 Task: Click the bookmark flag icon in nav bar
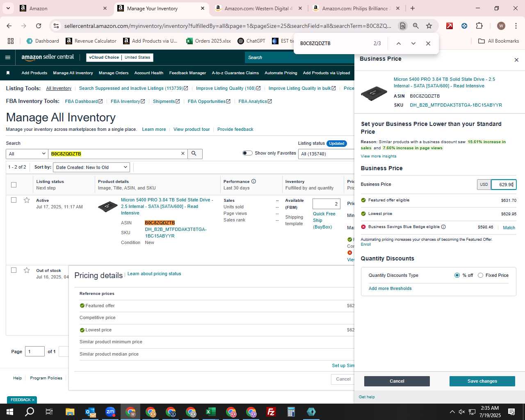(8, 73)
